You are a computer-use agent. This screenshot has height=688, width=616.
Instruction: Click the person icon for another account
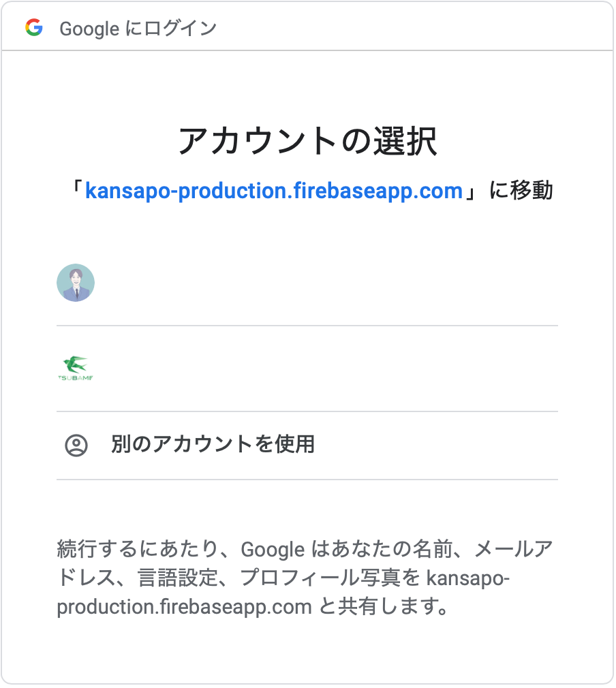point(76,445)
